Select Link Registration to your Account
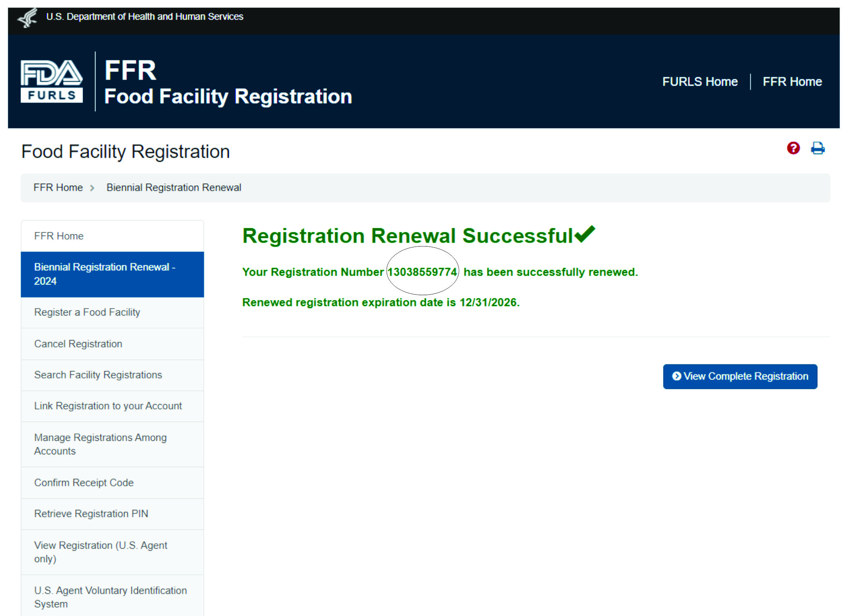 coord(112,406)
